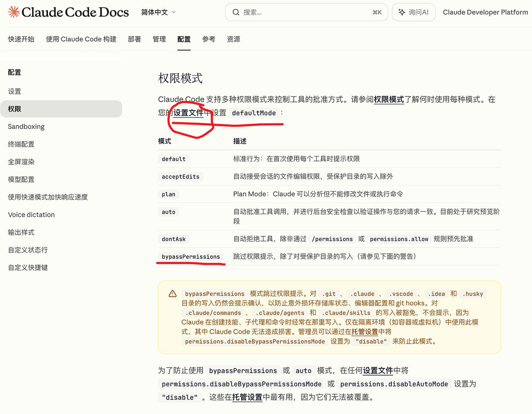This screenshot has width=532, height=414.
Task: Click the warning triangle icon in the callout
Action: click(173, 294)
